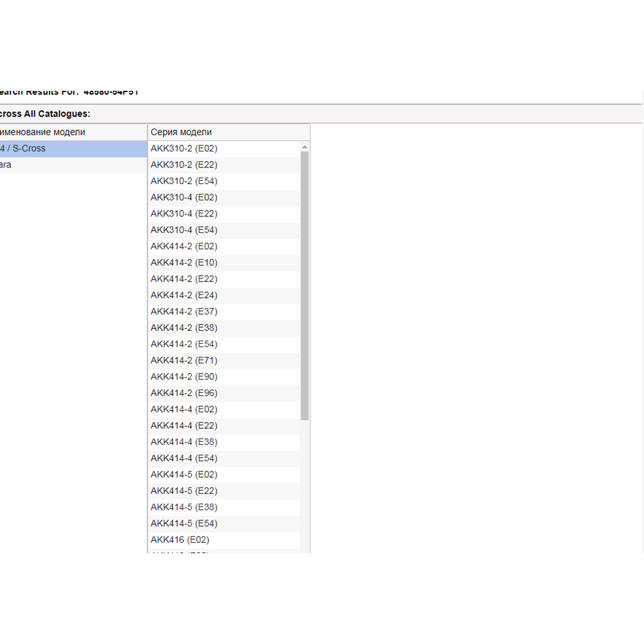Choose series AKK310-2 (E54)
644x644 pixels.
184,181
